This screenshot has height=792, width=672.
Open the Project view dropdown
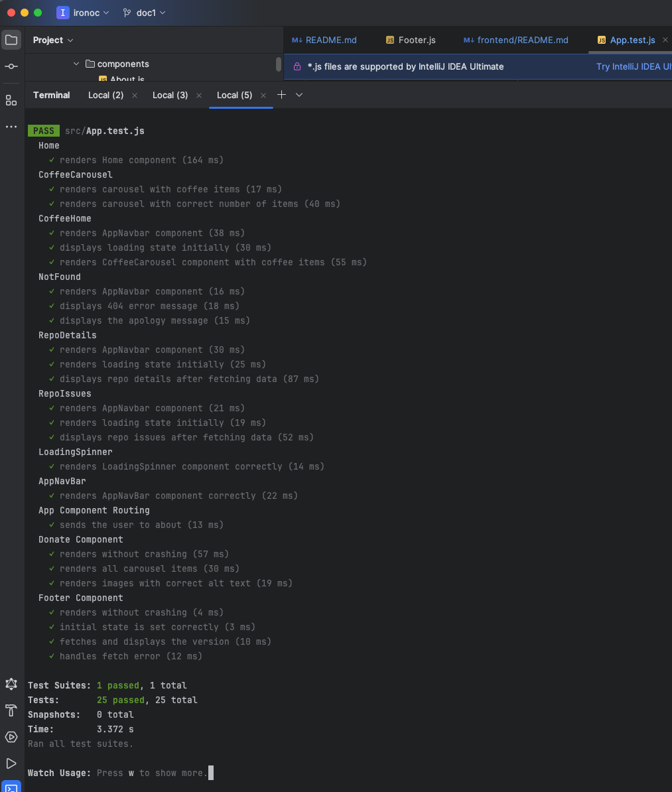53,40
